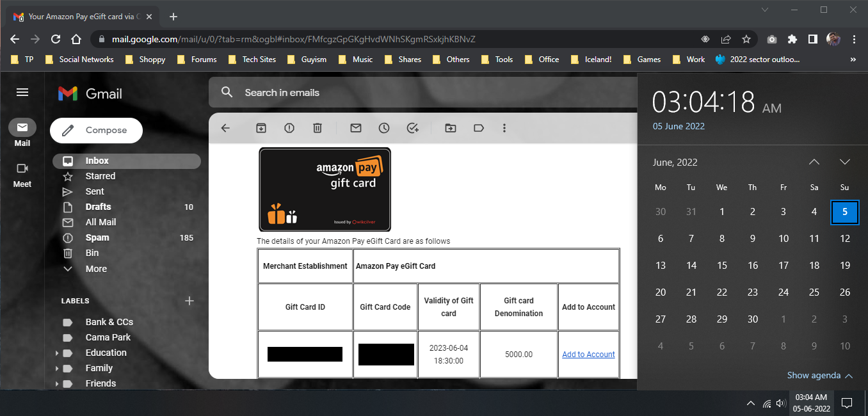Delete the email with trash icon
Screen dimensions: 868x416
click(x=317, y=128)
